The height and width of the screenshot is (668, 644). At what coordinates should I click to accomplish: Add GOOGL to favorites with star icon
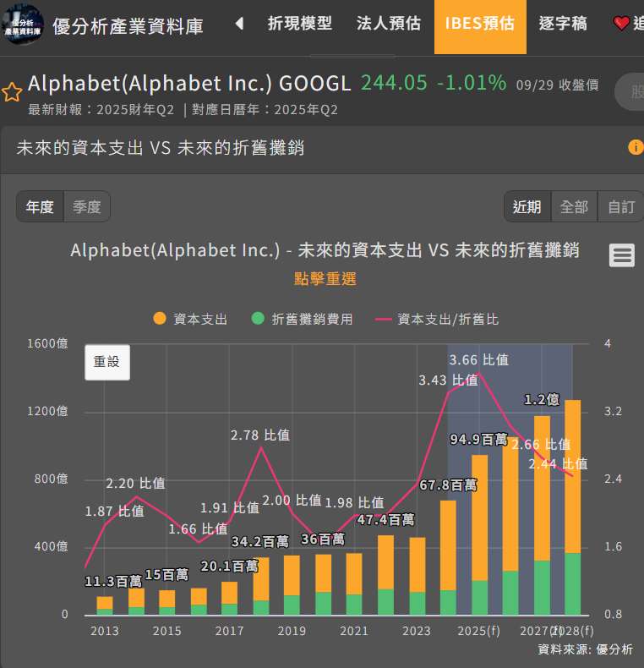point(12,92)
